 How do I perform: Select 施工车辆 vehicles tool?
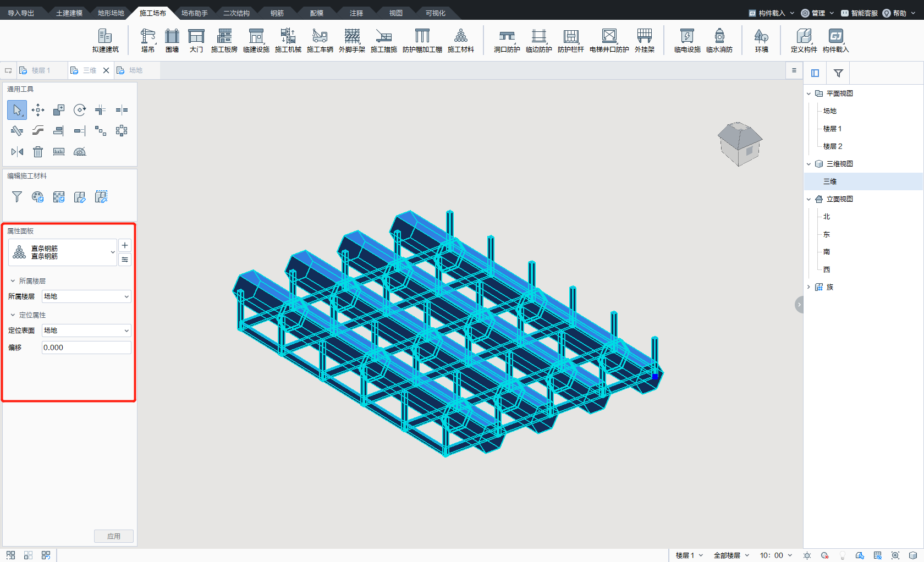point(320,41)
